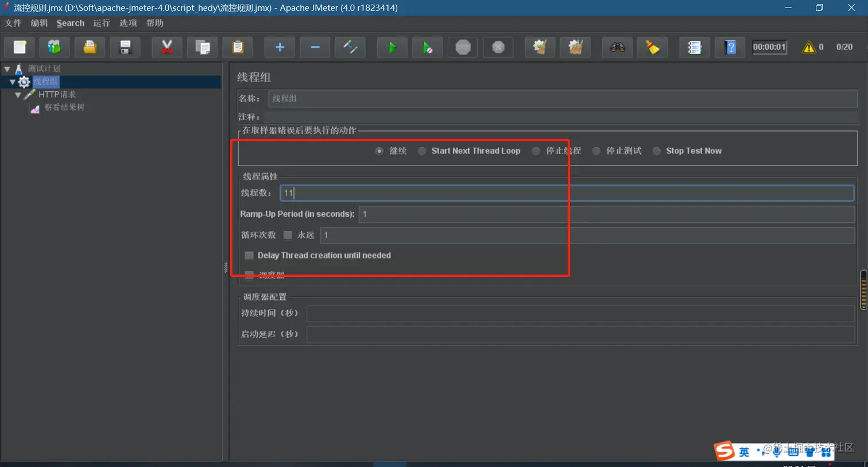Open the 运行 menu
The height and width of the screenshot is (467, 868).
pyautogui.click(x=102, y=23)
